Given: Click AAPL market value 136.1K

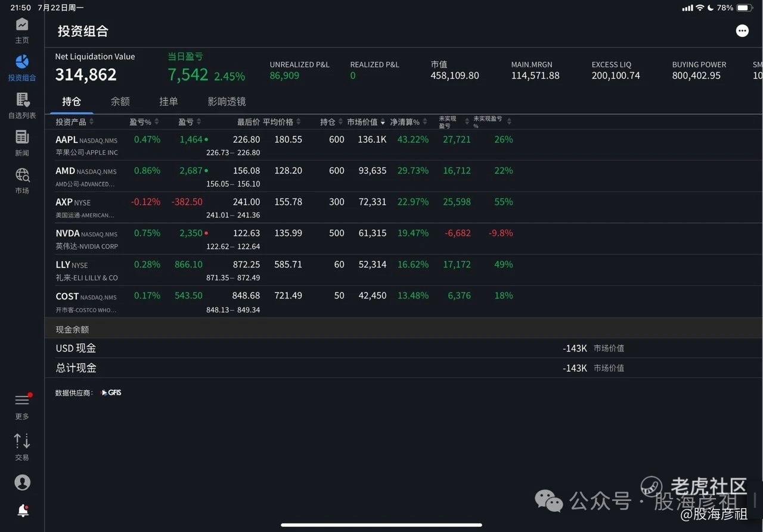Looking at the screenshot, I should (x=372, y=139).
